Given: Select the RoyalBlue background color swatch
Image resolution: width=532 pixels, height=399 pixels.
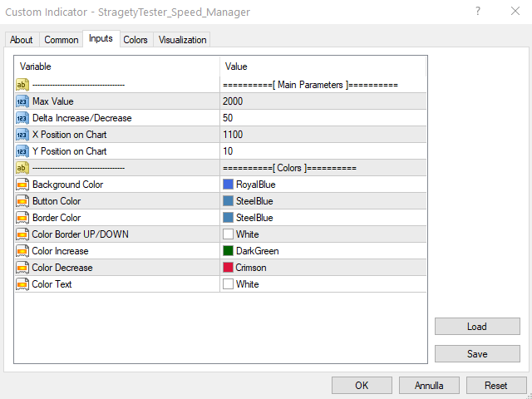Looking at the screenshot, I should pyautogui.click(x=229, y=185).
